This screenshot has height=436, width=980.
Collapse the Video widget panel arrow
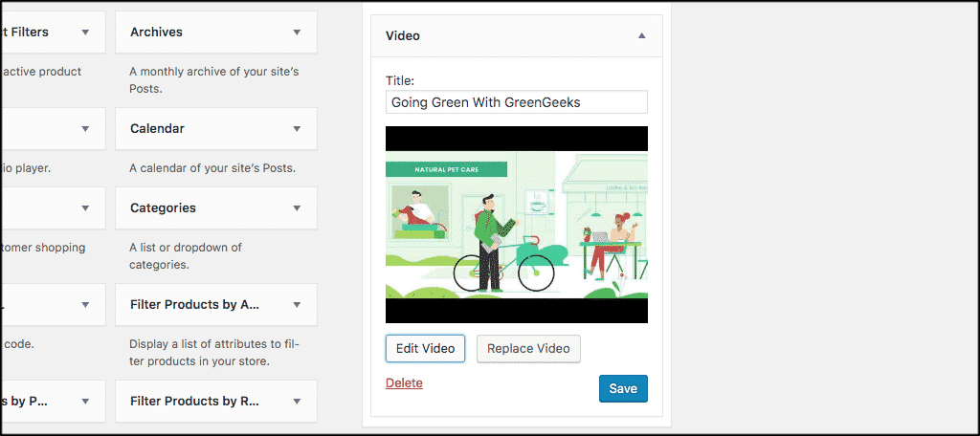pyautogui.click(x=641, y=36)
